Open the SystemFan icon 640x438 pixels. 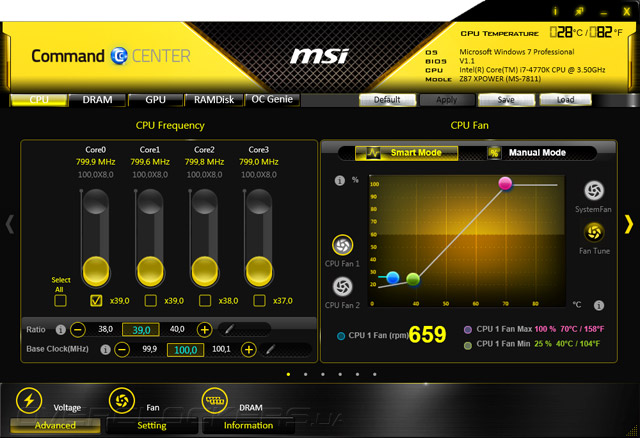coord(594,191)
